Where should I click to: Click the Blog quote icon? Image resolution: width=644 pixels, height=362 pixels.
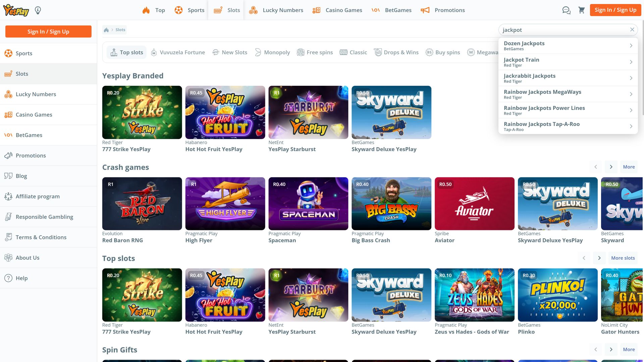[x=8, y=176]
